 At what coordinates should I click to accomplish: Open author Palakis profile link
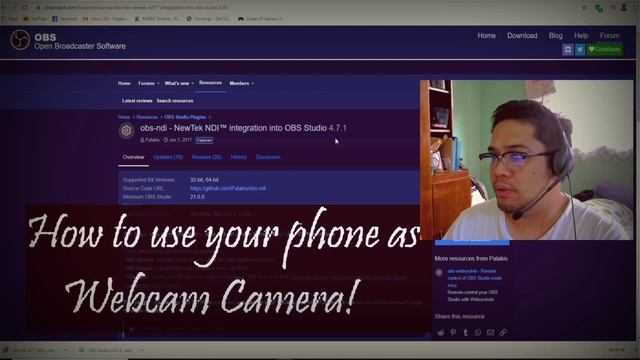[152, 140]
